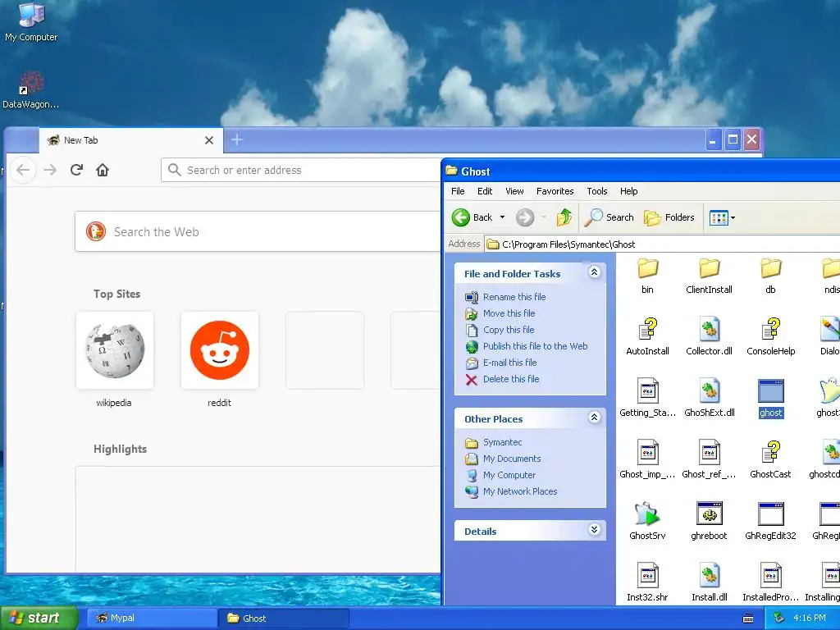The image size is (840, 630).
Task: Click Delete this file
Action: pyautogui.click(x=511, y=379)
